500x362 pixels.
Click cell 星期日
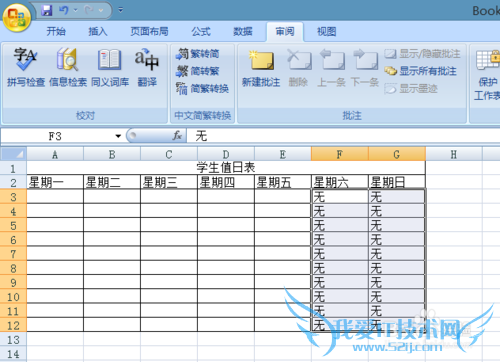pos(397,182)
